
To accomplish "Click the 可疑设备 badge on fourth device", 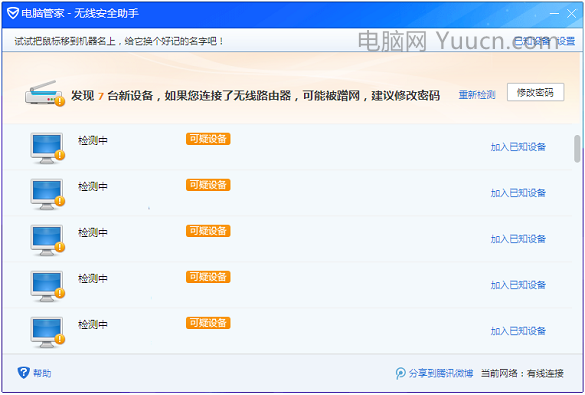I will (x=208, y=277).
